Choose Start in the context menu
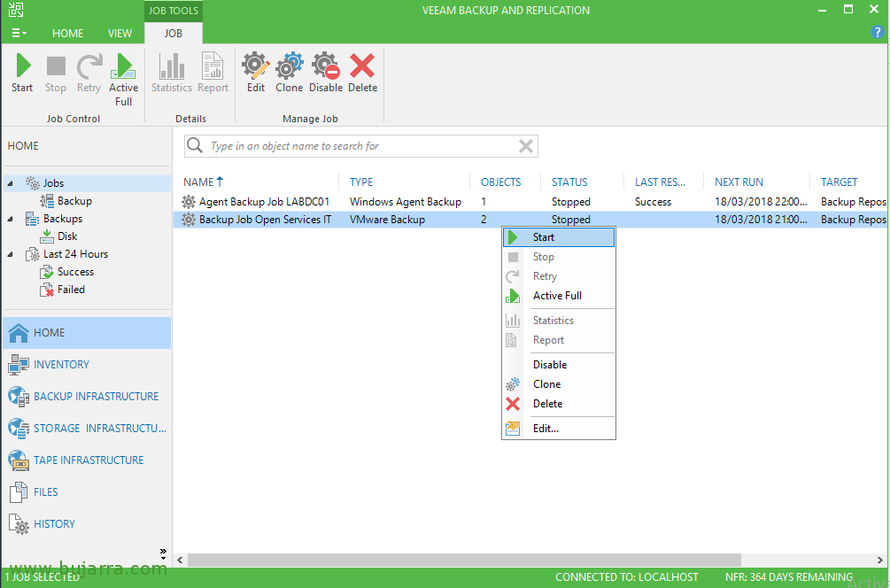This screenshot has width=890, height=588. tap(544, 237)
